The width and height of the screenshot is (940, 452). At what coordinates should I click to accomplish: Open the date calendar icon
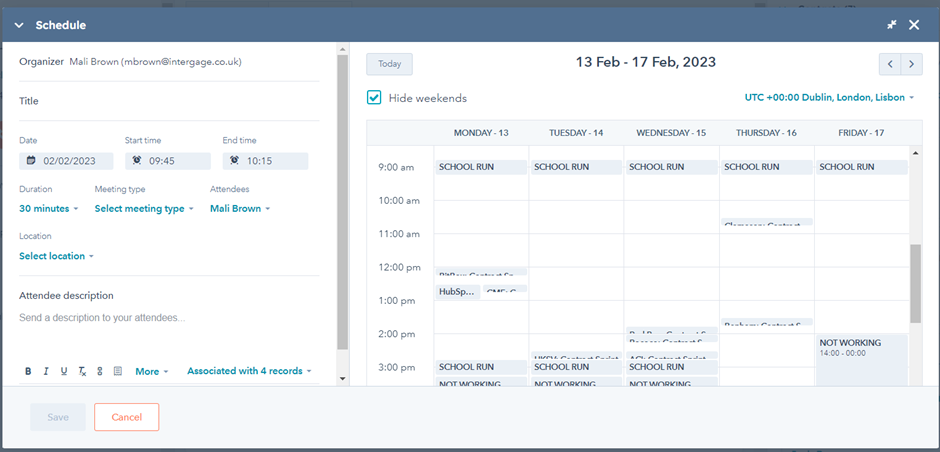click(31, 161)
